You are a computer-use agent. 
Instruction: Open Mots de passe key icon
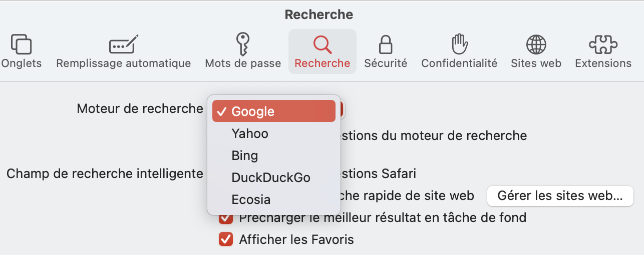click(243, 44)
